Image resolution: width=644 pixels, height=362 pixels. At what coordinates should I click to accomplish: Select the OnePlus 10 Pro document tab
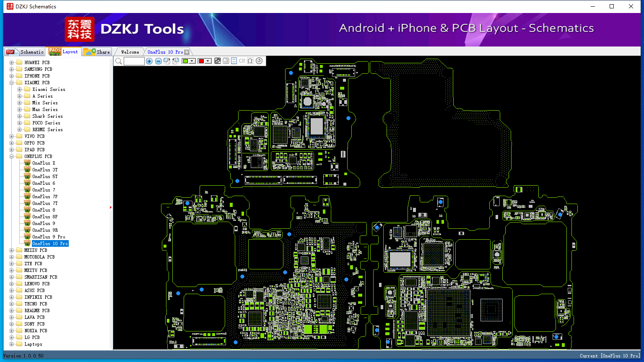(165, 52)
